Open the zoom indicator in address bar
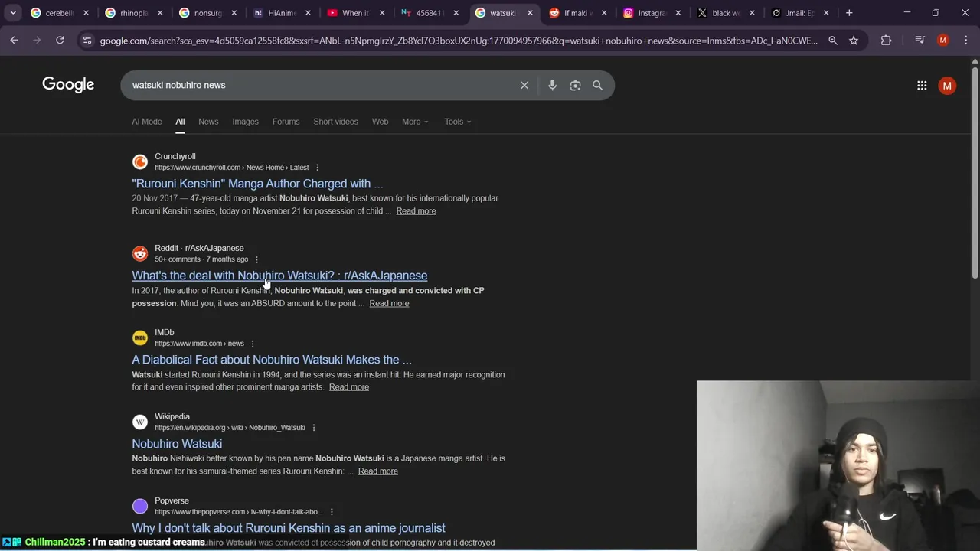980x551 pixels. (x=833, y=41)
